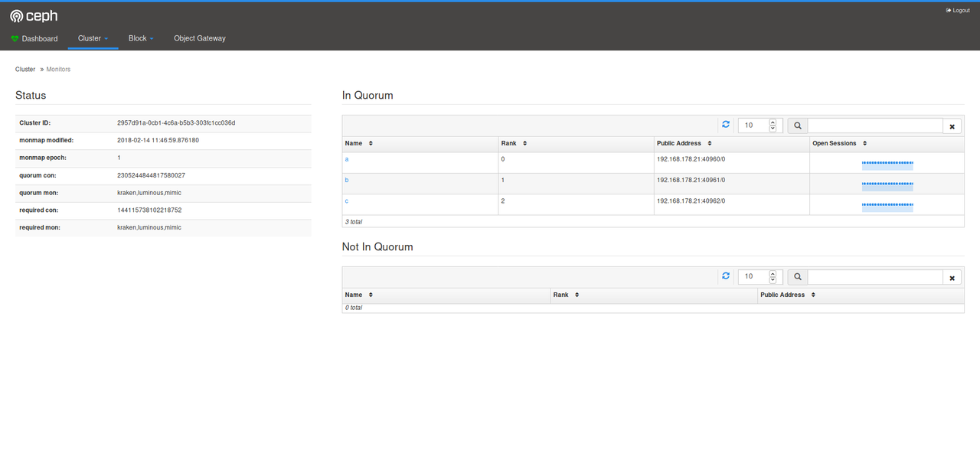Viewport: 980px width, 450px height.
Task: Click the Ceph logo in header
Action: click(34, 16)
